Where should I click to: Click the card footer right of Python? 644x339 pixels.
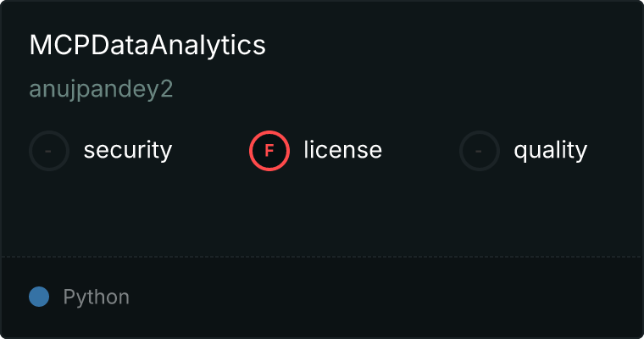click(381, 297)
